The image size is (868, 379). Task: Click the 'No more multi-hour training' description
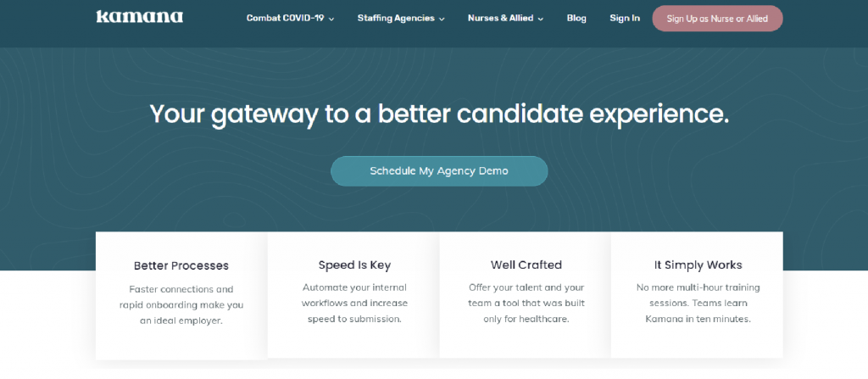[698, 303]
